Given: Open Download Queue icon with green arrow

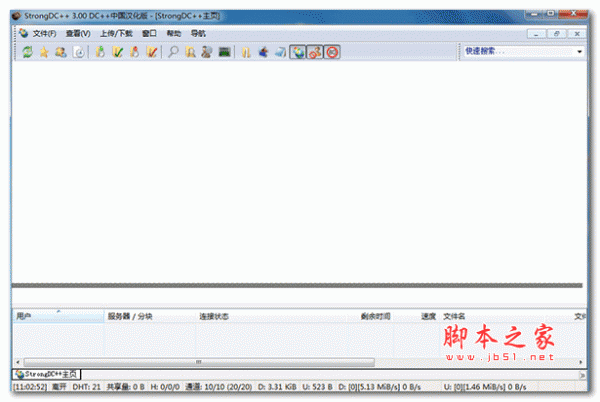Looking at the screenshot, I should pos(100,52).
